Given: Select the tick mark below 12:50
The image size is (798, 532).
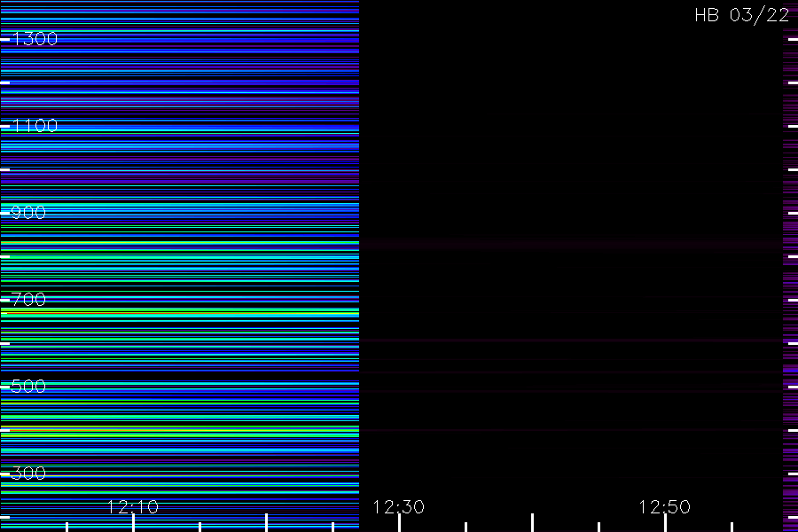Looking at the screenshot, I should click(665, 523).
